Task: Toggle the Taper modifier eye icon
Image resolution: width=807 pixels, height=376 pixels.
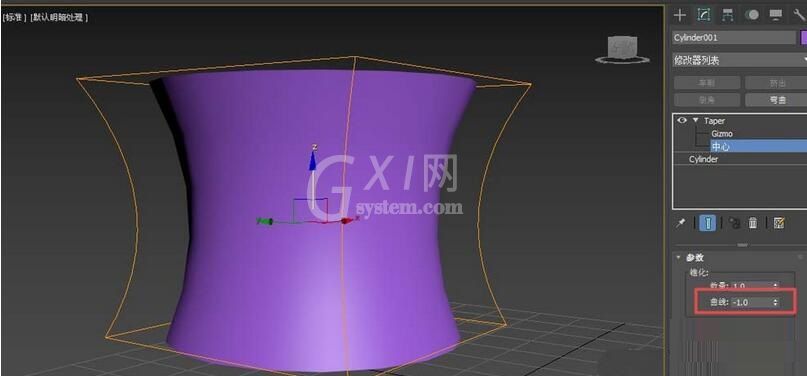Action: pyautogui.click(x=682, y=120)
